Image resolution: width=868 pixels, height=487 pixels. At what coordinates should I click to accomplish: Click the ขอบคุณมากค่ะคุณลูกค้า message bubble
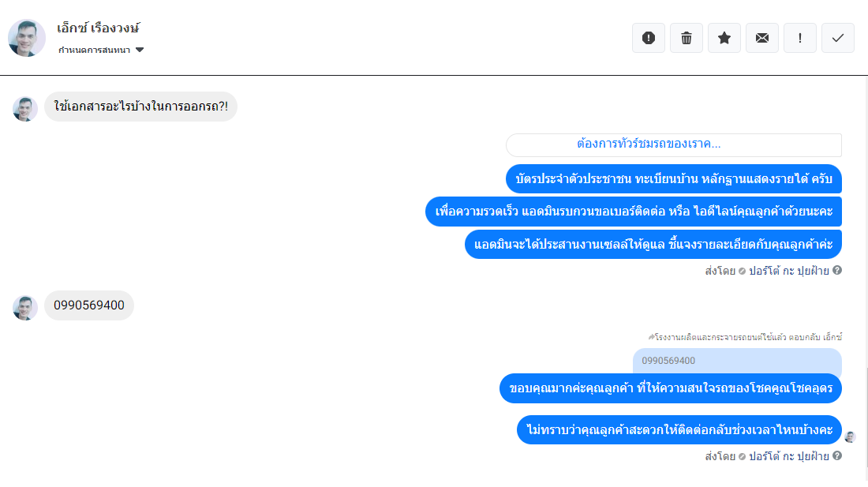671,388
